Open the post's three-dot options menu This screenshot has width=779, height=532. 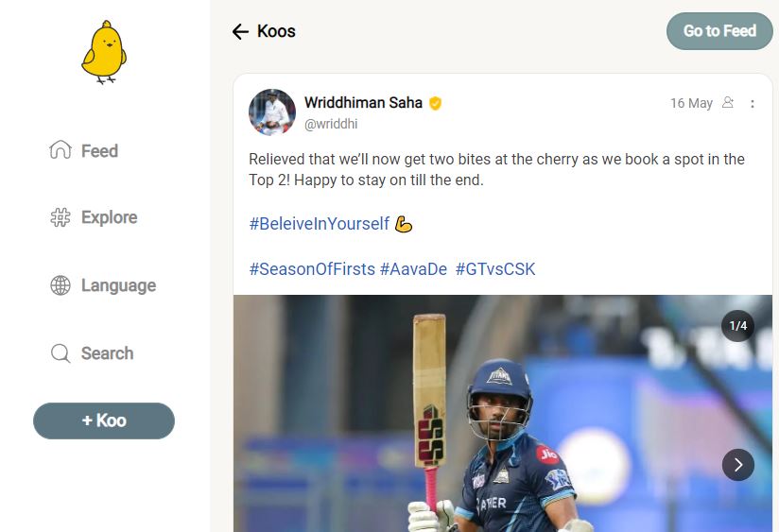click(753, 104)
